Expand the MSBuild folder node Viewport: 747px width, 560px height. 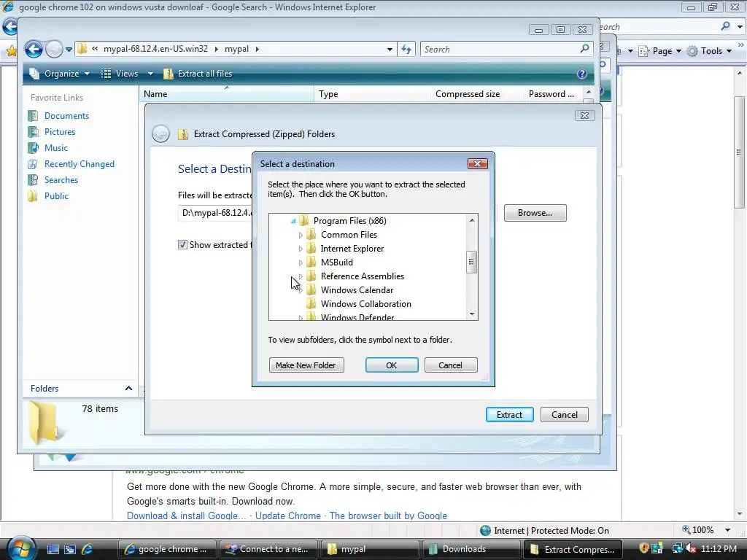click(x=301, y=262)
